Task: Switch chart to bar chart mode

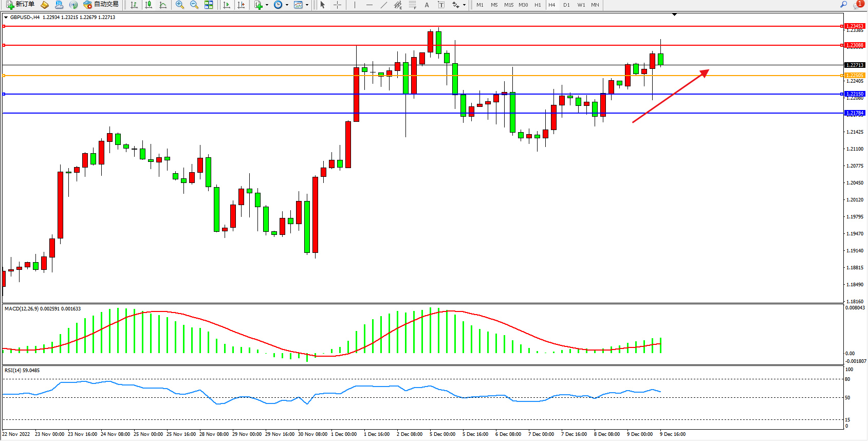Action: pyautogui.click(x=134, y=5)
